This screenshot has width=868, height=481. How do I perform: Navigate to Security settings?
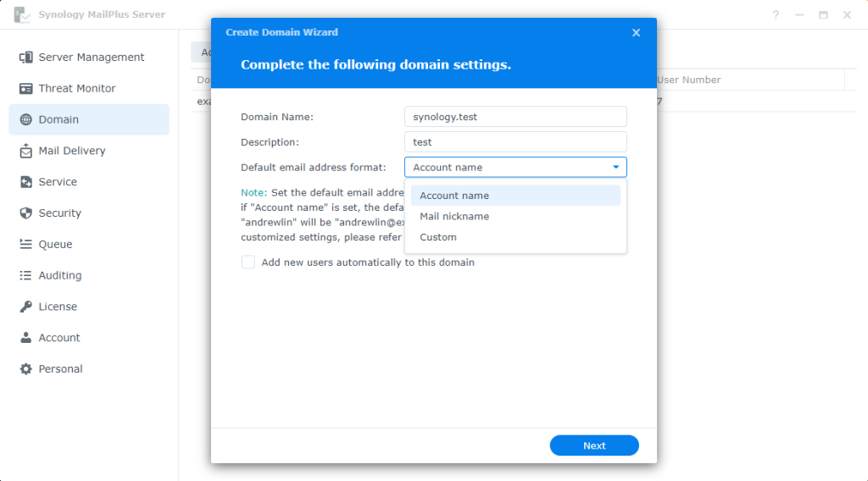[89, 213]
